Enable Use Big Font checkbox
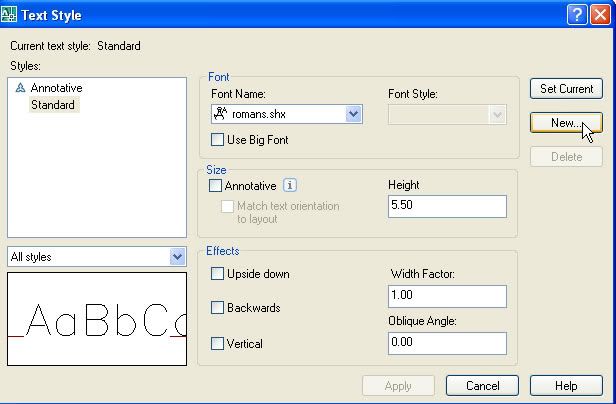The height and width of the screenshot is (404, 616). pyautogui.click(x=218, y=140)
